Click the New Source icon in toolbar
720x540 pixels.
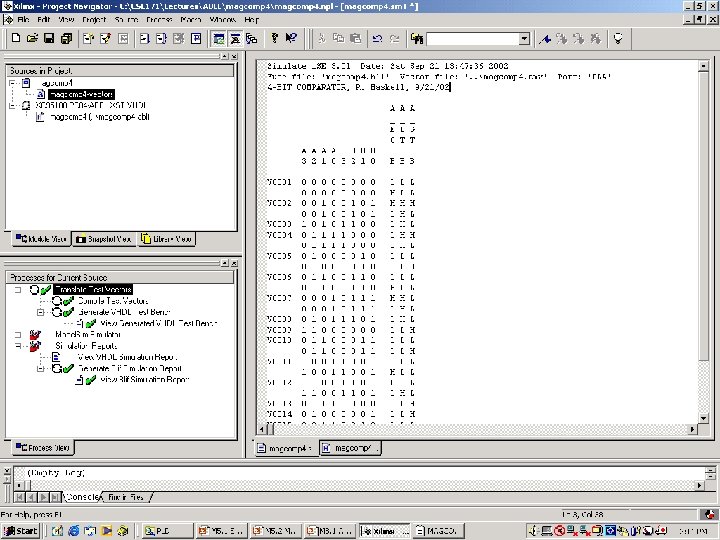coord(88,39)
